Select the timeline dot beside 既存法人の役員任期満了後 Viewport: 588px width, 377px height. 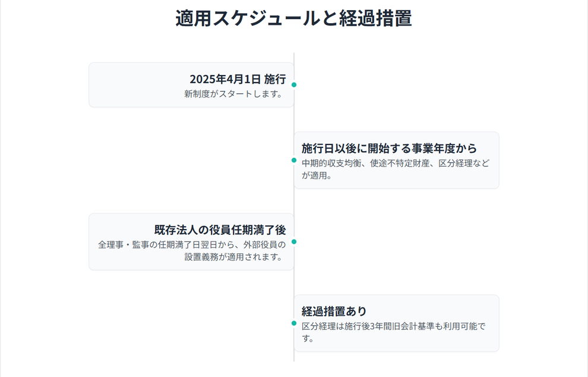[x=294, y=241]
